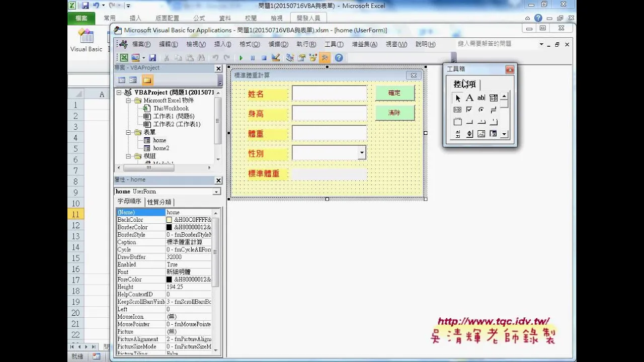Pause execution with the break icon
The height and width of the screenshot is (362, 644).
click(253, 58)
